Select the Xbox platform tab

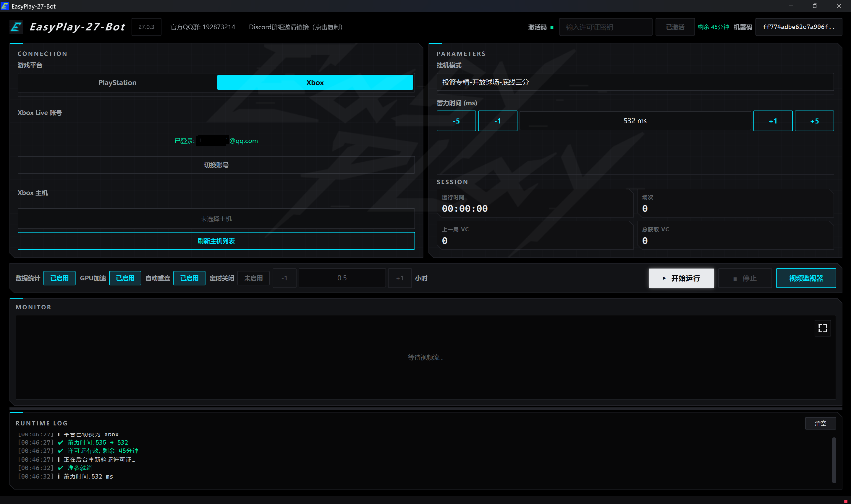point(315,82)
